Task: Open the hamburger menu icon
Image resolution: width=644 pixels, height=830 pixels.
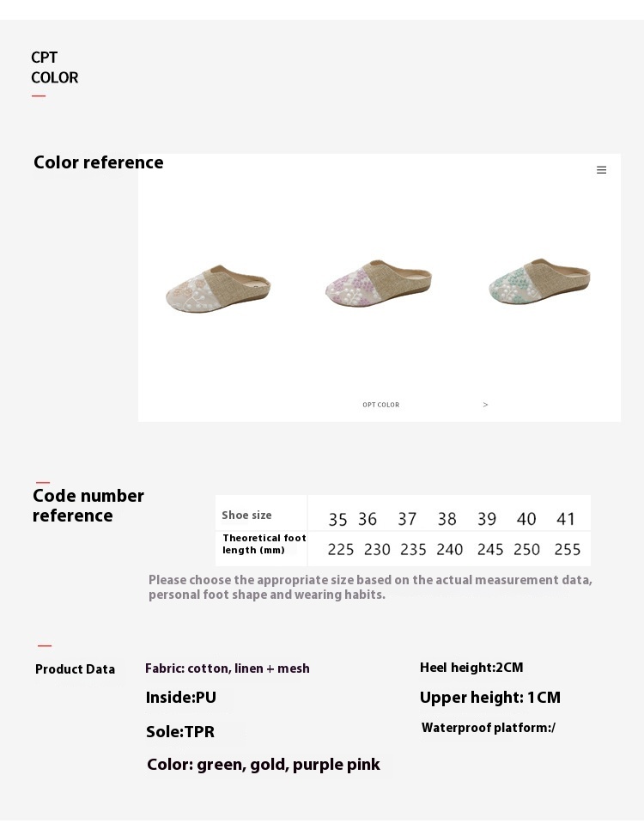Action: pyautogui.click(x=601, y=170)
